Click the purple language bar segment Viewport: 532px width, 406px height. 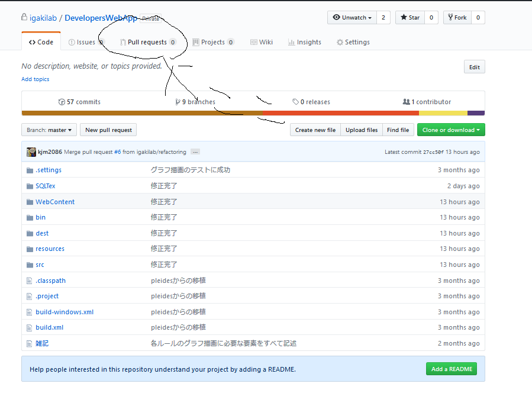[476, 113]
